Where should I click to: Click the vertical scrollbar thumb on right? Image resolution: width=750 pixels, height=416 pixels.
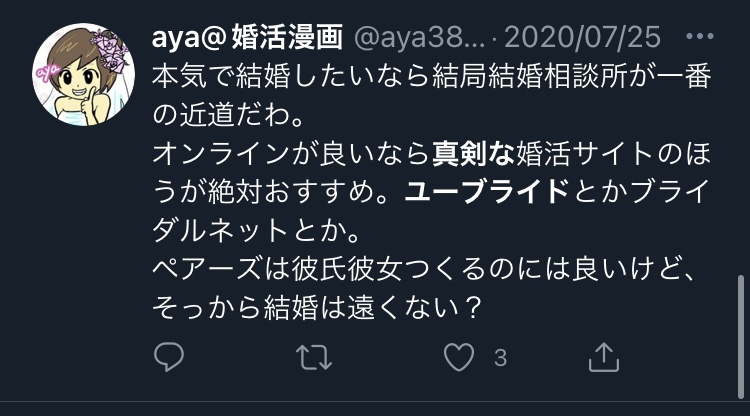click(x=741, y=336)
